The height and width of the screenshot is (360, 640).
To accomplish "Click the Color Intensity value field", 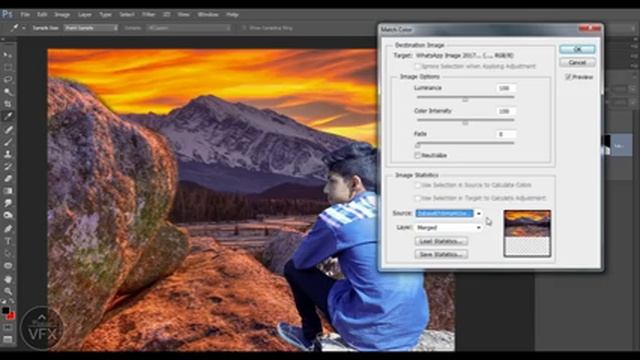I will pyautogui.click(x=506, y=111).
